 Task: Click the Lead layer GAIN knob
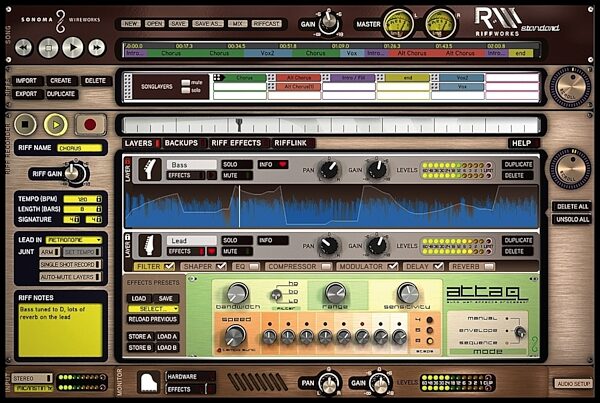[x=377, y=245]
